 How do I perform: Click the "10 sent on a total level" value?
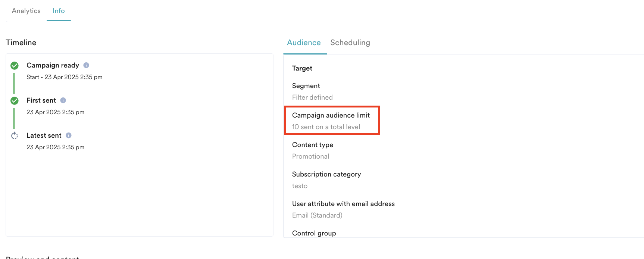coord(326,127)
